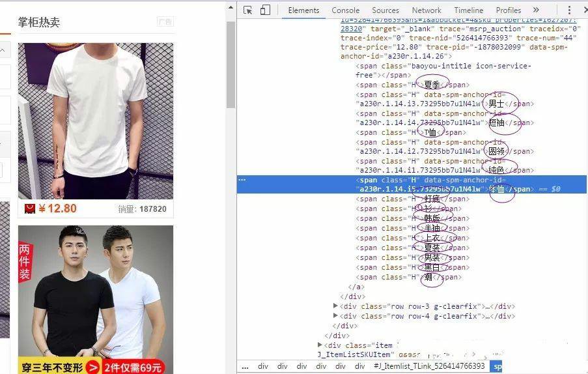
Task: Expand the row-3 g-clearfix div node
Action: (335, 306)
